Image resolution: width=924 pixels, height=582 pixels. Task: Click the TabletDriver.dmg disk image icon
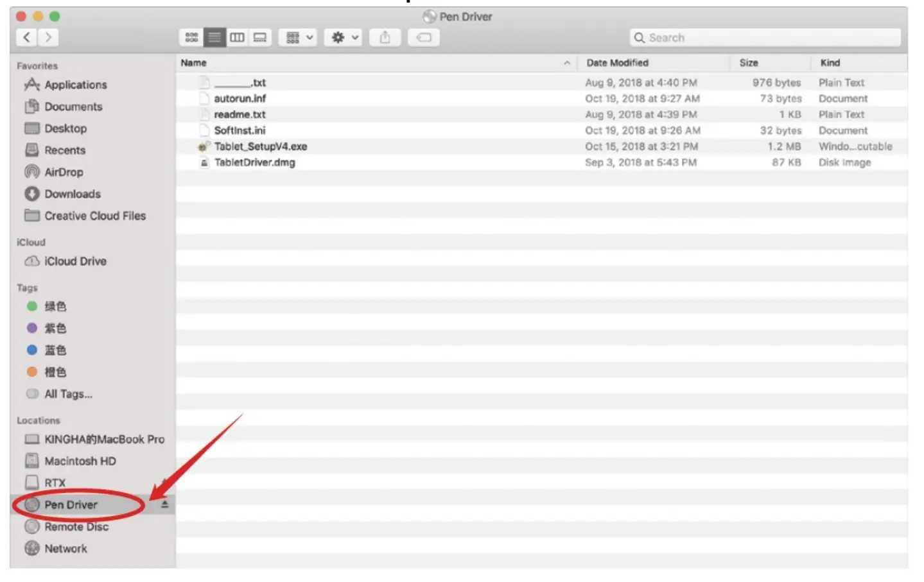click(x=204, y=162)
